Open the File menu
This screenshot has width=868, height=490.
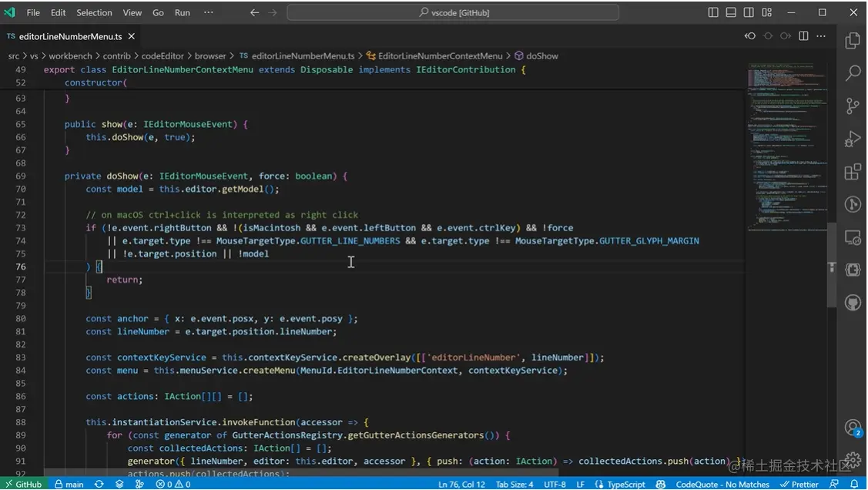pos(33,12)
